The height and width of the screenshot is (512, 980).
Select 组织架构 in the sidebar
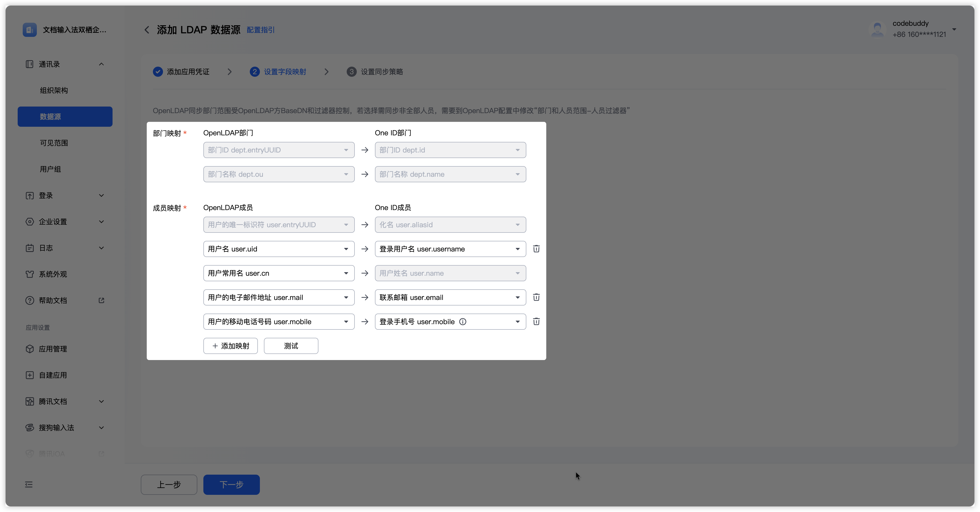pyautogui.click(x=54, y=90)
